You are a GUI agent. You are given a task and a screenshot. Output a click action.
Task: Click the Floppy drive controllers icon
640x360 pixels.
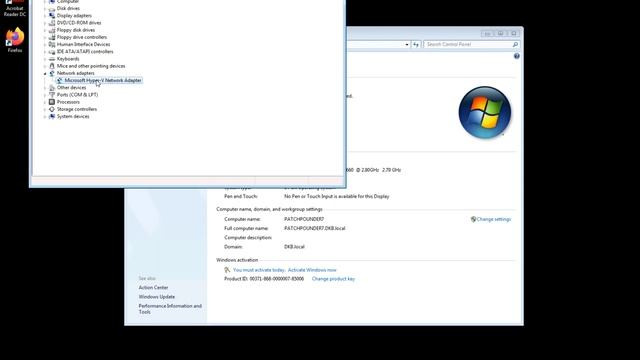click(52, 37)
